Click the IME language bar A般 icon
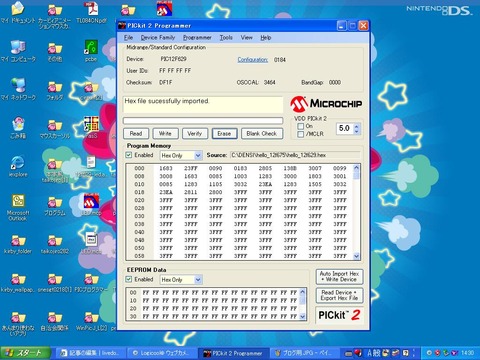 (373, 353)
